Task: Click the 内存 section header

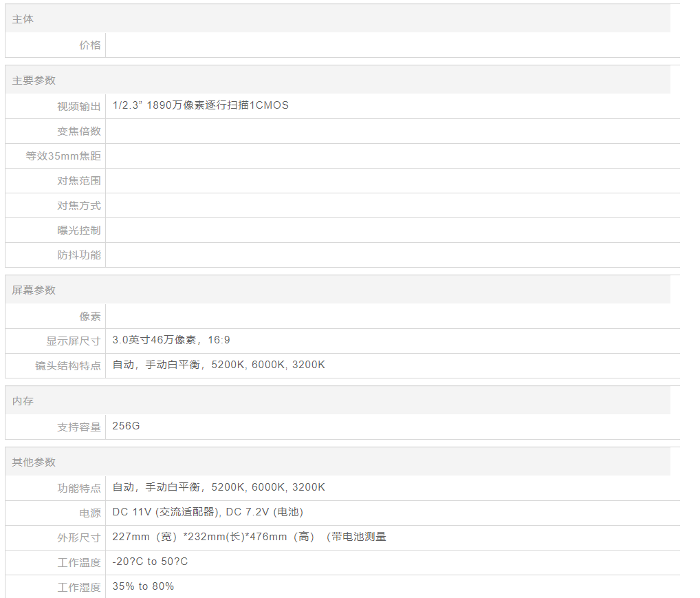Action: [23, 401]
